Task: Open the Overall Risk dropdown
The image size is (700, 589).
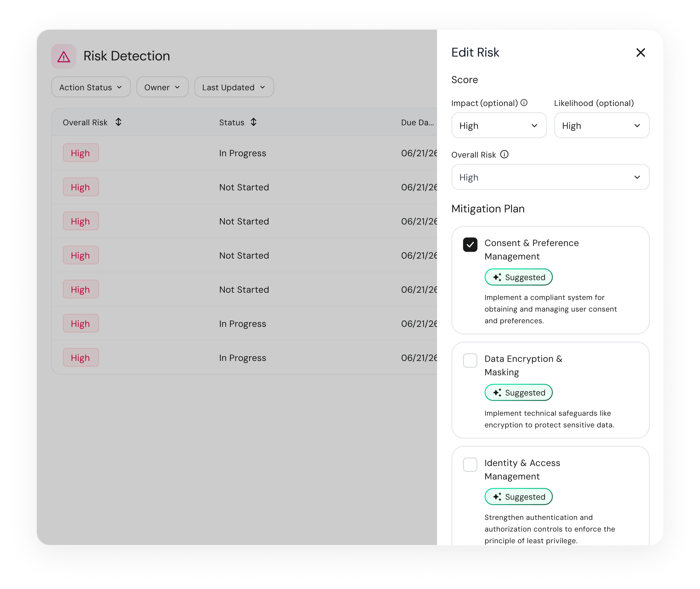Action: [550, 177]
